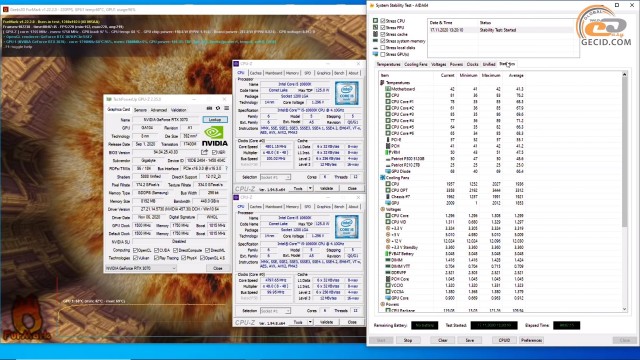Open Selection socket dropdown in upper CPU-Z
The height and width of the screenshot is (360, 640).
coord(275,177)
